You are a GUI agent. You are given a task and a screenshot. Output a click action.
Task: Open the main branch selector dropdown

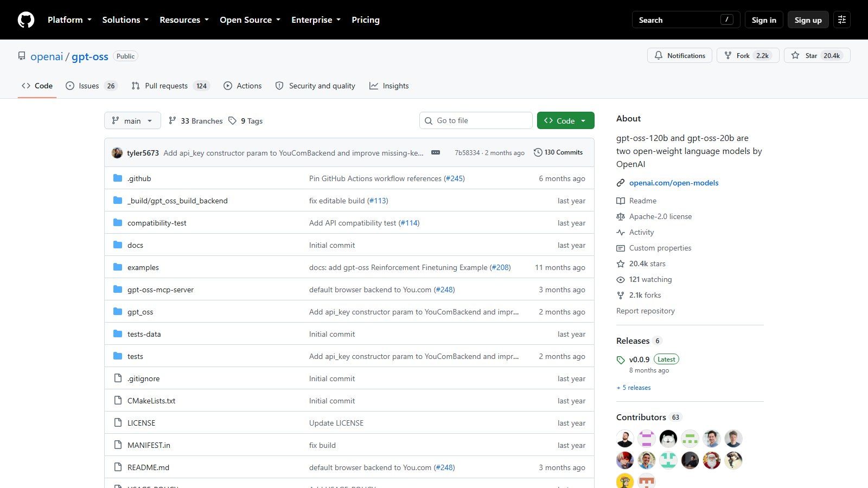(x=132, y=120)
